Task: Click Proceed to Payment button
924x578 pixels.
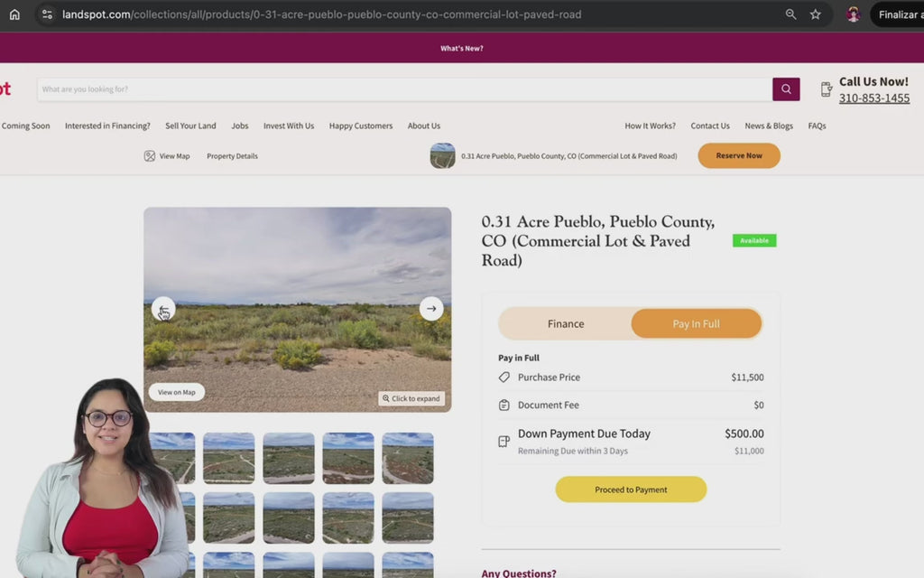Action: 631,489
